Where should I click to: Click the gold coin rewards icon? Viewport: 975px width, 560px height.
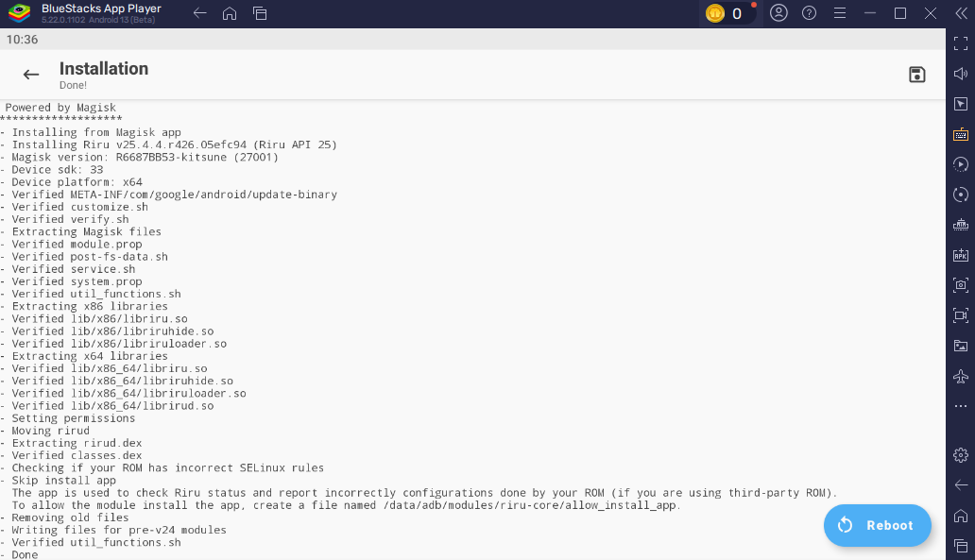(x=715, y=13)
